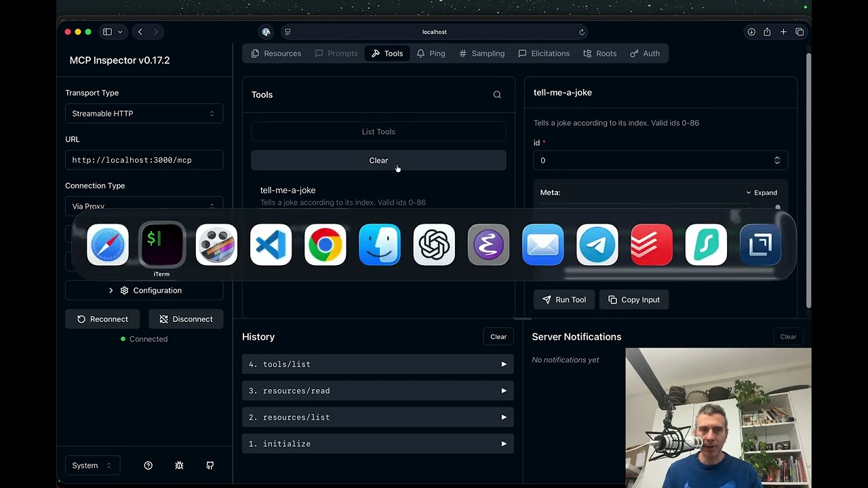Reconnect to the MCP server
Viewport: 868px width, 488px height.
[102, 319]
